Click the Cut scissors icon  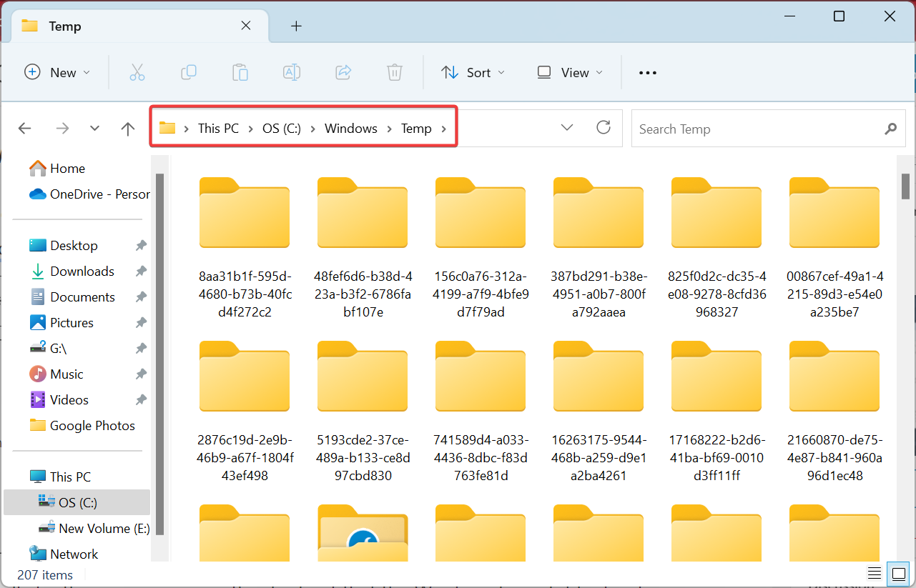click(137, 72)
